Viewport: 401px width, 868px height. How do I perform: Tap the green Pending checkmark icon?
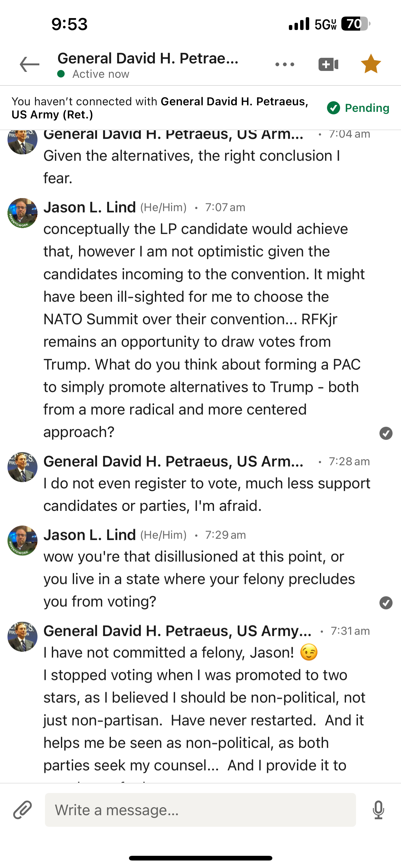333,108
